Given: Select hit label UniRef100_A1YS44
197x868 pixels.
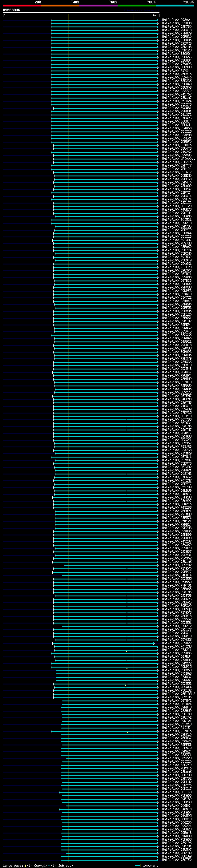Looking at the screenshot, I should [177, 71].
